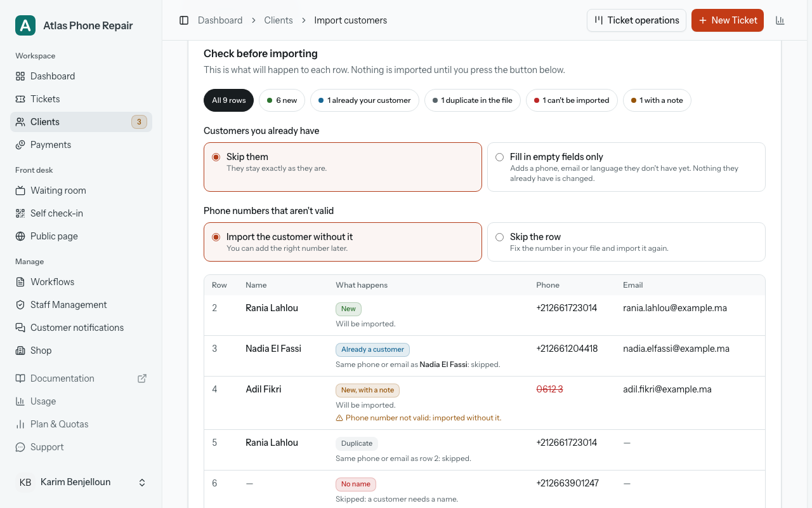Click the Already a customer status badge
This screenshot has height=508, width=812.
372,349
